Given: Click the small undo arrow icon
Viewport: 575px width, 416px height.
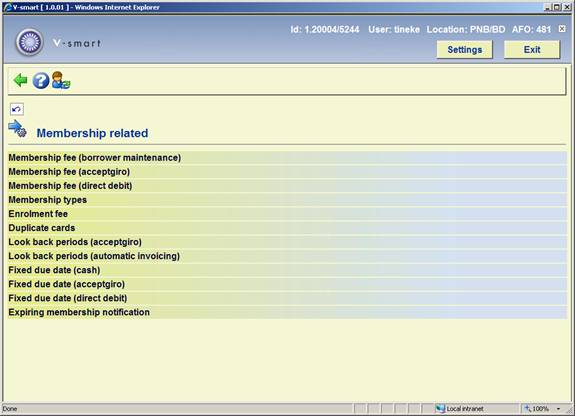Looking at the screenshot, I should pyautogui.click(x=17, y=109).
